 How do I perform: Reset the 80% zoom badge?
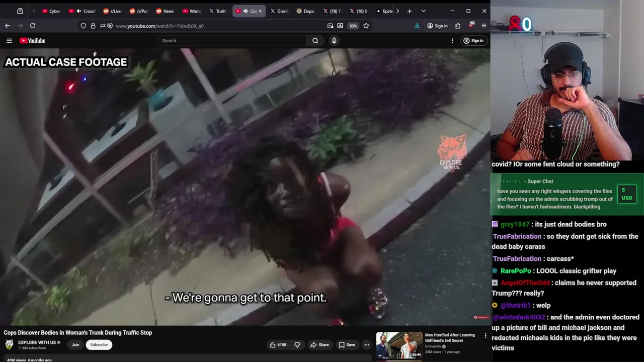tap(353, 26)
